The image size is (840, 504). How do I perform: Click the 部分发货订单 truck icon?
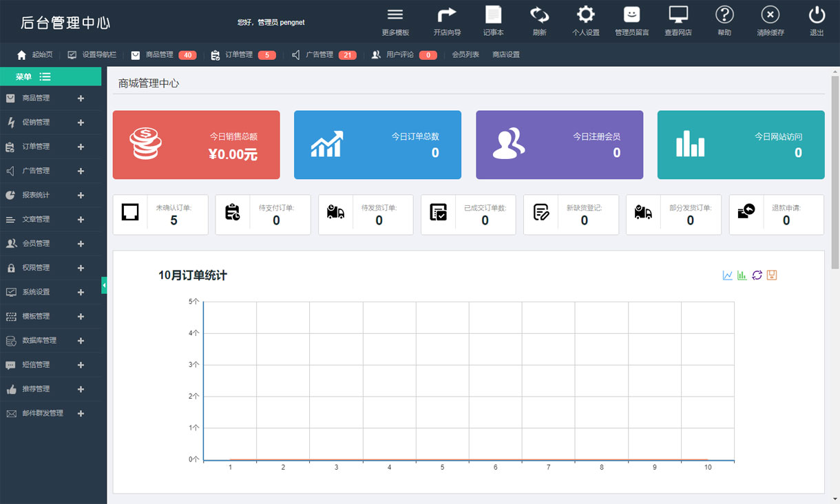[643, 212]
